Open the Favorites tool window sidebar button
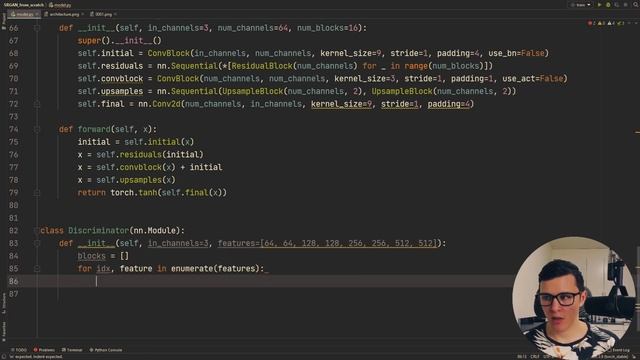Screen dimensions: 640x360 pos(4,331)
